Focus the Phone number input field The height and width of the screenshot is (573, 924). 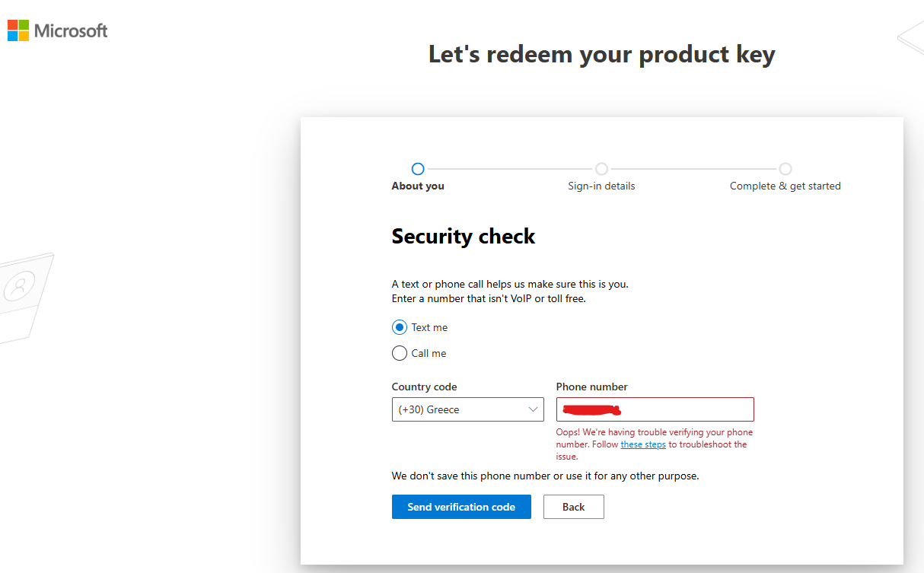pos(685,409)
